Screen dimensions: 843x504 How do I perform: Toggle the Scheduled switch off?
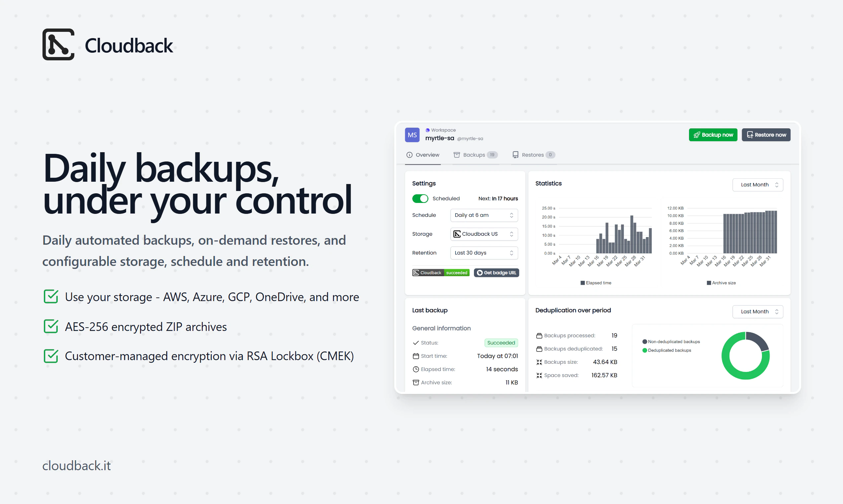(x=420, y=199)
